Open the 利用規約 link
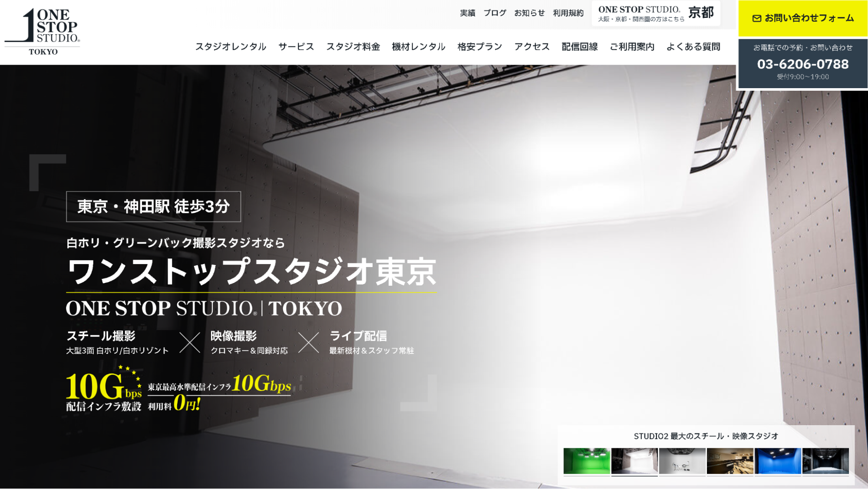Screen dimensions: 868x489 click(x=568, y=13)
